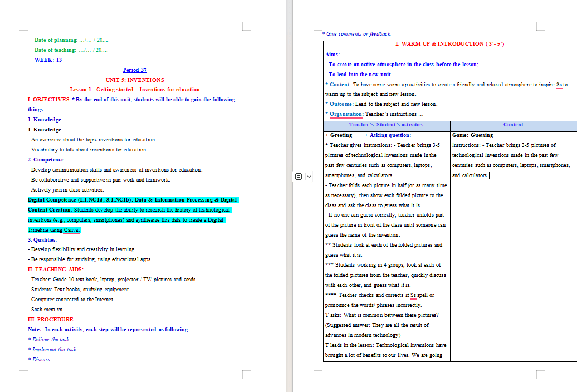Click '2. Competence:' heading
Image resolution: width=577 pixels, height=392 pixels.
[x=46, y=160]
